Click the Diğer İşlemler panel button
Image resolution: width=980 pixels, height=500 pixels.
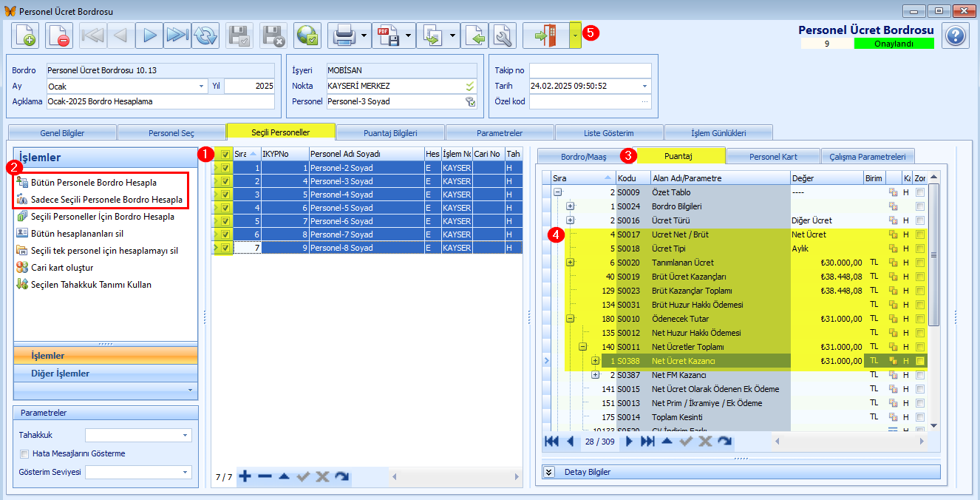(x=106, y=374)
